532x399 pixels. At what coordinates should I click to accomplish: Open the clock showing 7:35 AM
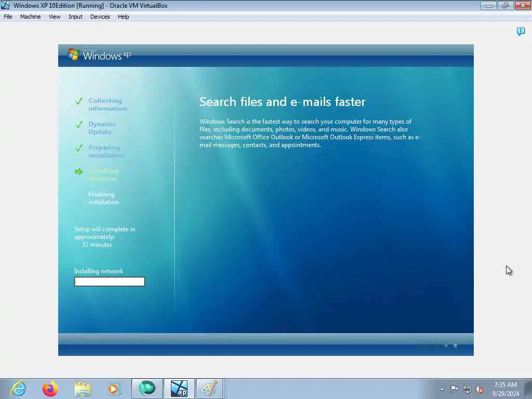click(506, 385)
